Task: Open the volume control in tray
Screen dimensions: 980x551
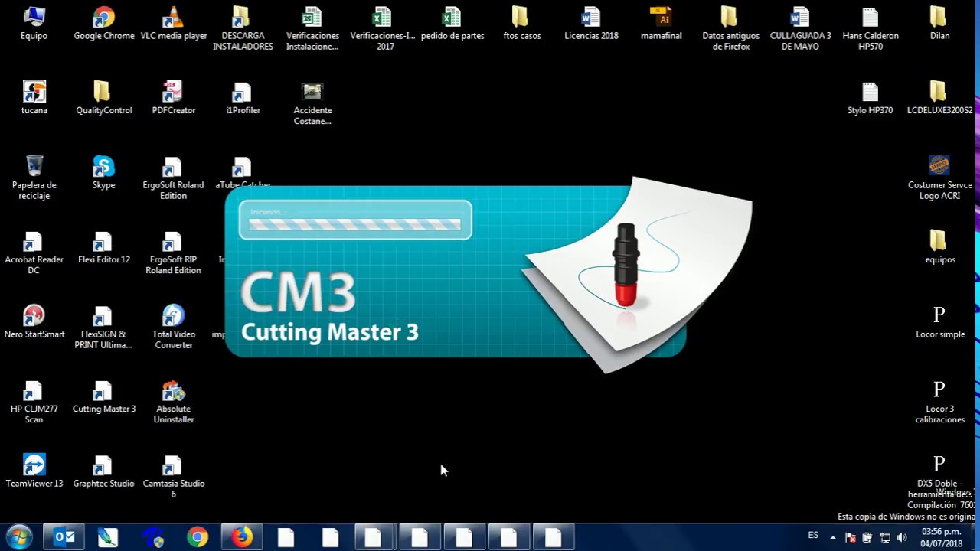Action: pyautogui.click(x=902, y=537)
